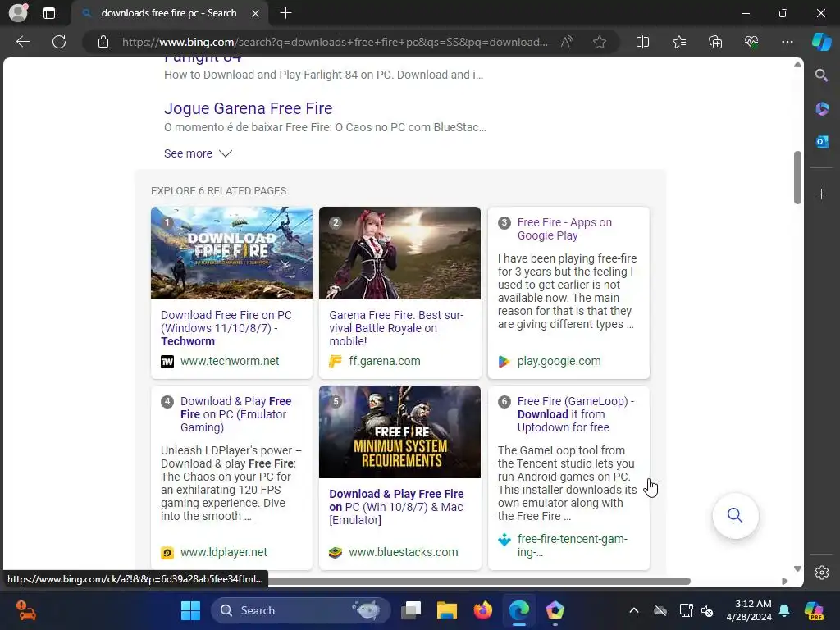Image resolution: width=840 pixels, height=630 pixels.
Task: Click Microsoft Edge taskbar icon
Action: (518, 610)
